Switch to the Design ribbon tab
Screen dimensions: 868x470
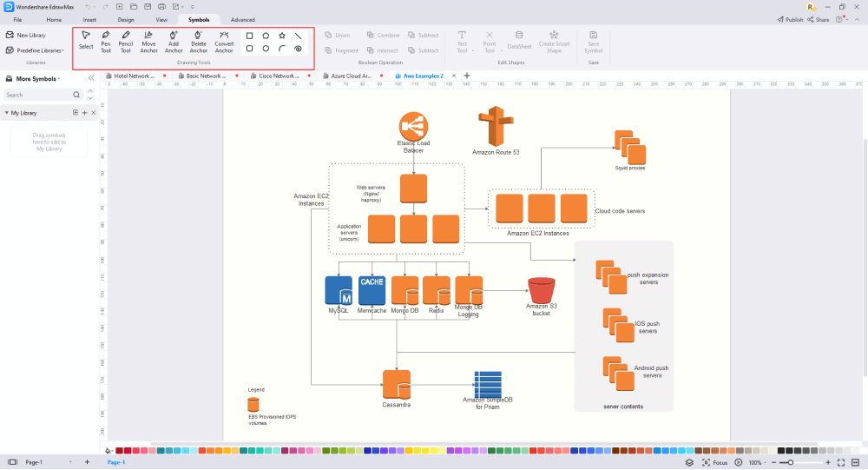point(126,20)
